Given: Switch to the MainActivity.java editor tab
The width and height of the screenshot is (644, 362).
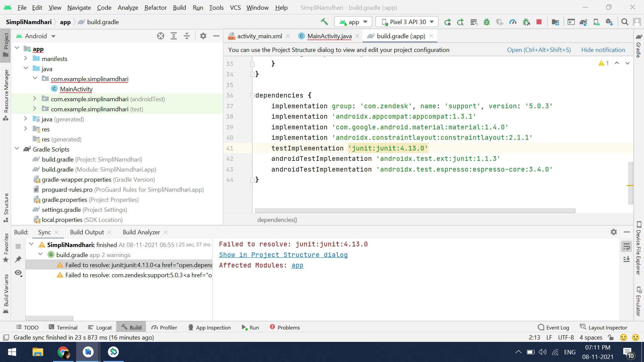Looking at the screenshot, I should [x=329, y=36].
